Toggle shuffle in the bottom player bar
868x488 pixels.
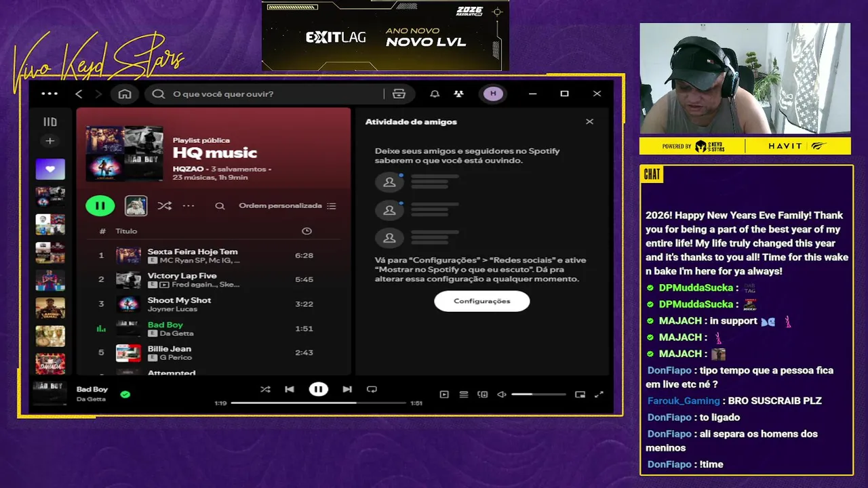click(265, 389)
